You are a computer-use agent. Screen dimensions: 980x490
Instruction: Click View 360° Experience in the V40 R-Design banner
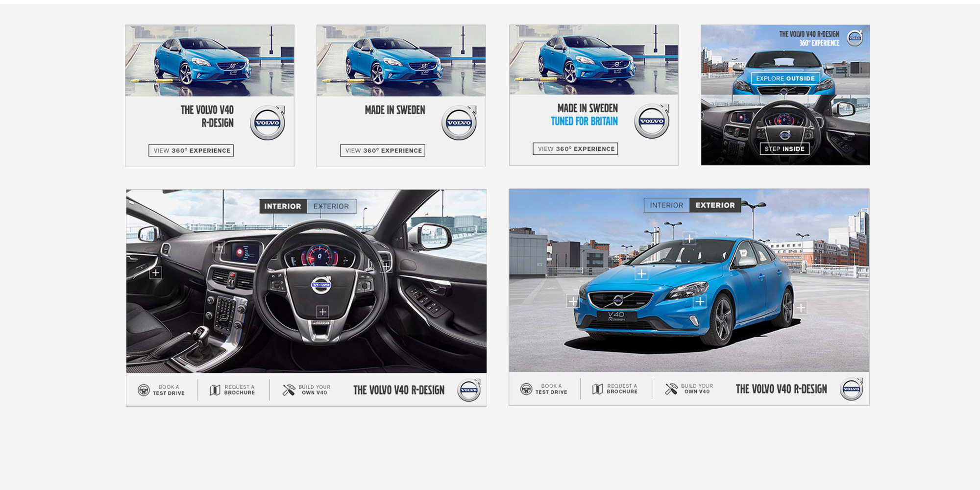[x=192, y=150]
